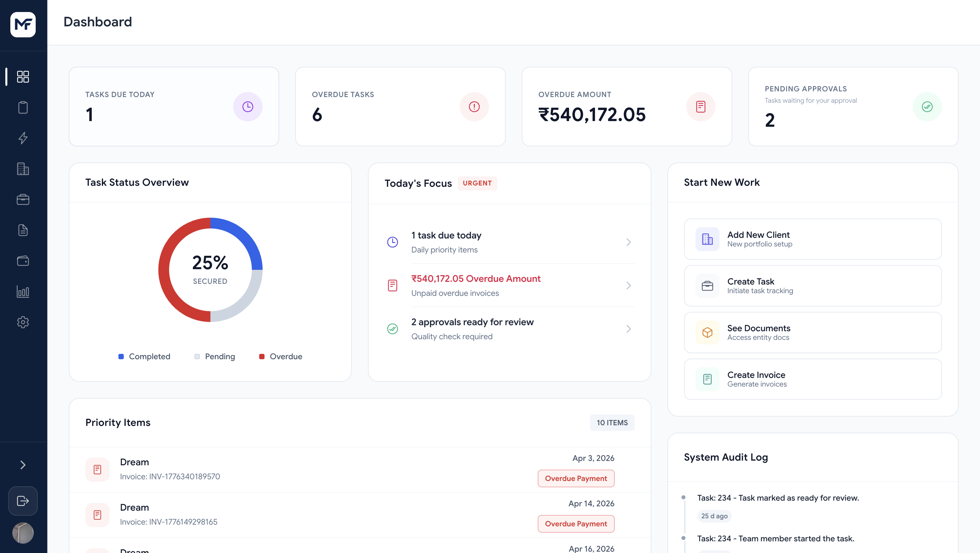
Task: Click the Task Status Overview heading
Action: 137,182
